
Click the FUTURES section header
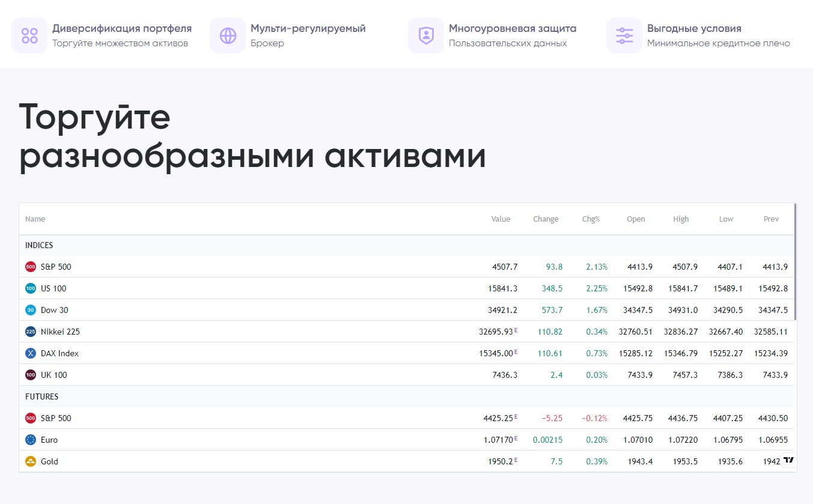click(x=41, y=396)
